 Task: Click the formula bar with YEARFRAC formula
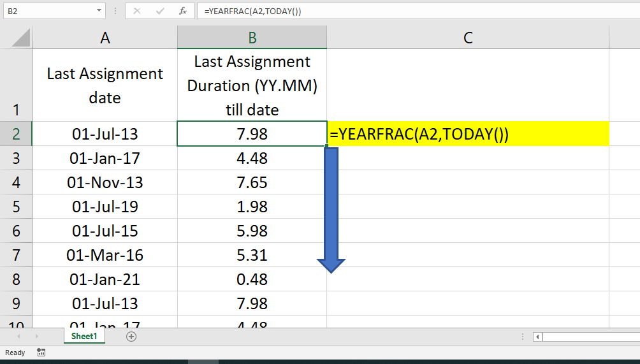[418, 11]
